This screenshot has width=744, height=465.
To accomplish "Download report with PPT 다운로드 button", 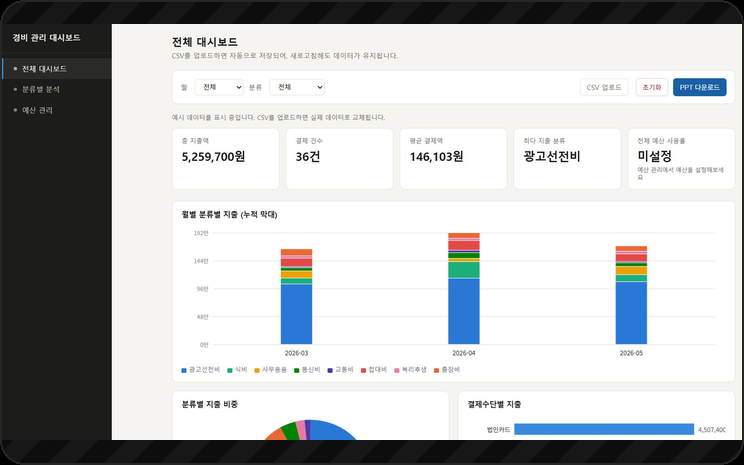I will [x=699, y=87].
